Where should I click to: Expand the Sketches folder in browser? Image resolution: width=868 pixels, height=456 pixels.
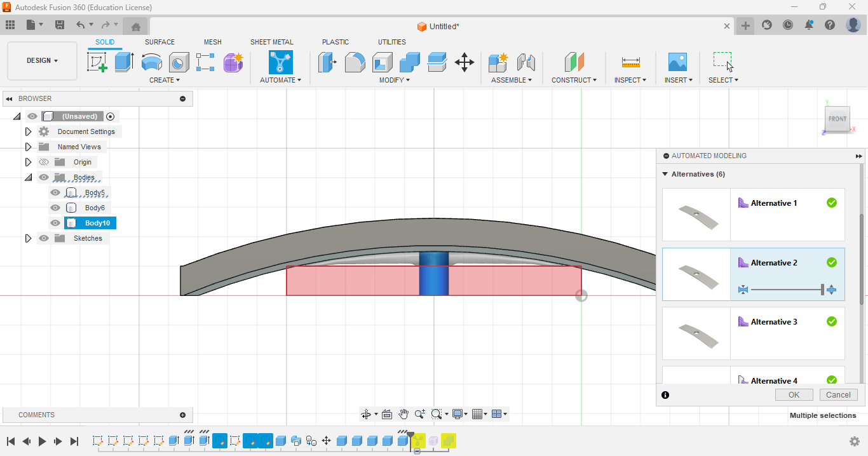point(28,238)
